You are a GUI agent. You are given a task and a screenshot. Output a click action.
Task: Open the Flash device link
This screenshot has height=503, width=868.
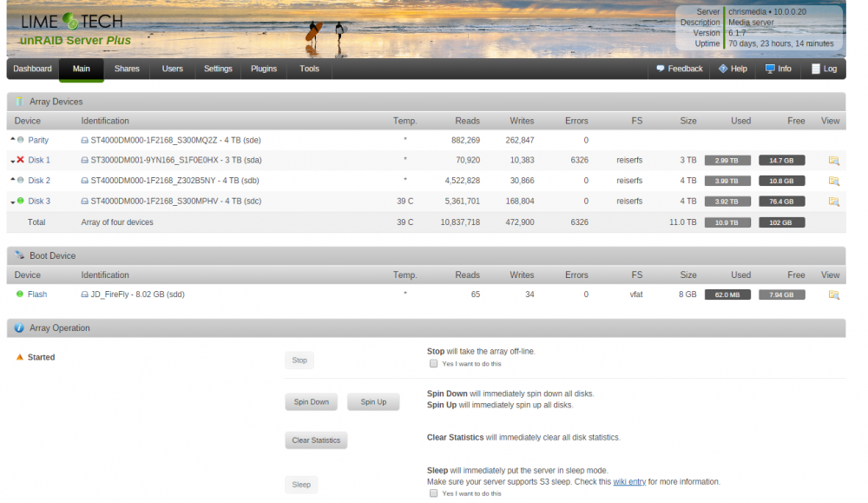point(37,295)
